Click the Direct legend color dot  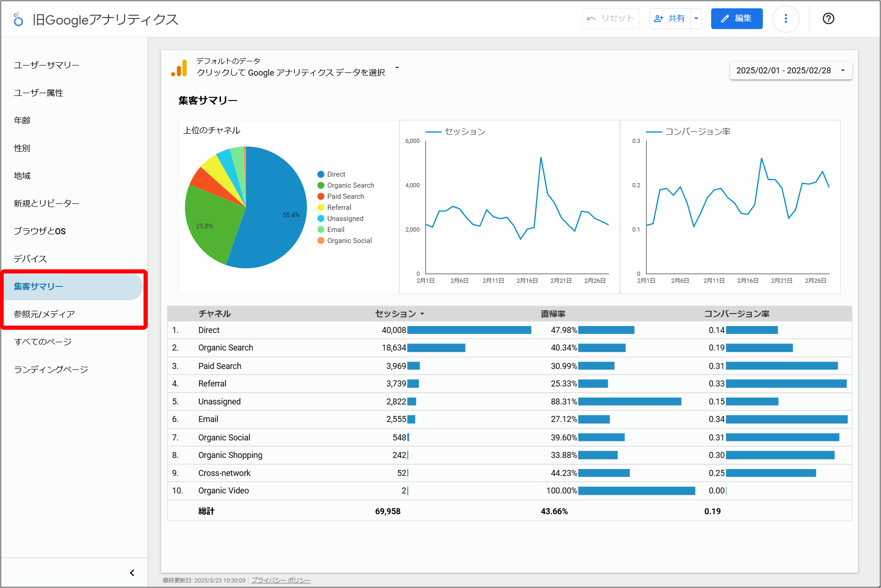click(x=321, y=174)
